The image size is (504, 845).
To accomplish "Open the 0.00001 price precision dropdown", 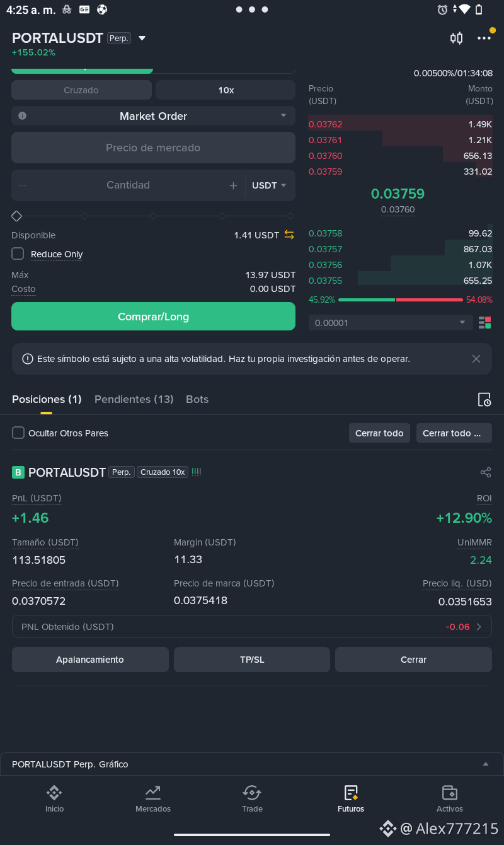I will (x=391, y=323).
